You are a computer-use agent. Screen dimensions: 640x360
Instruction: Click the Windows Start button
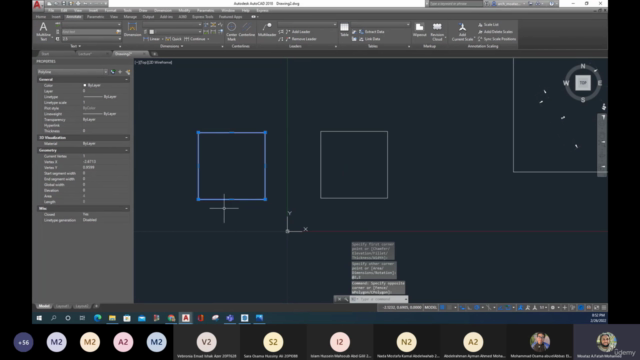point(39,318)
